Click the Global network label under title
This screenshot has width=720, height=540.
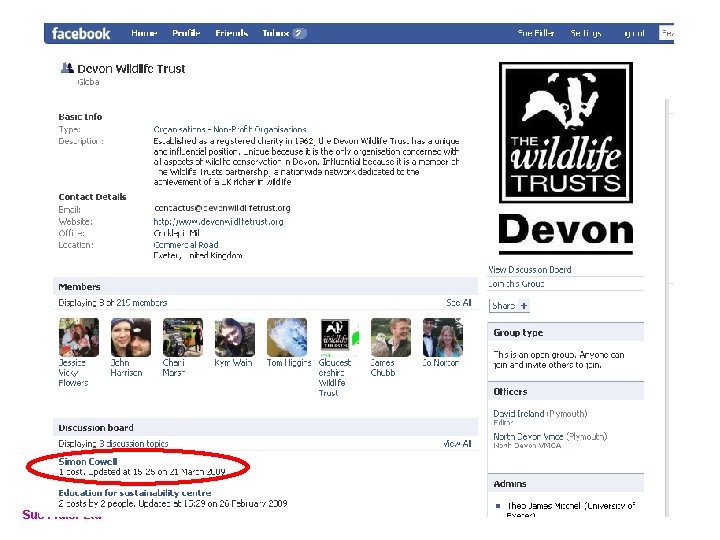(x=88, y=82)
